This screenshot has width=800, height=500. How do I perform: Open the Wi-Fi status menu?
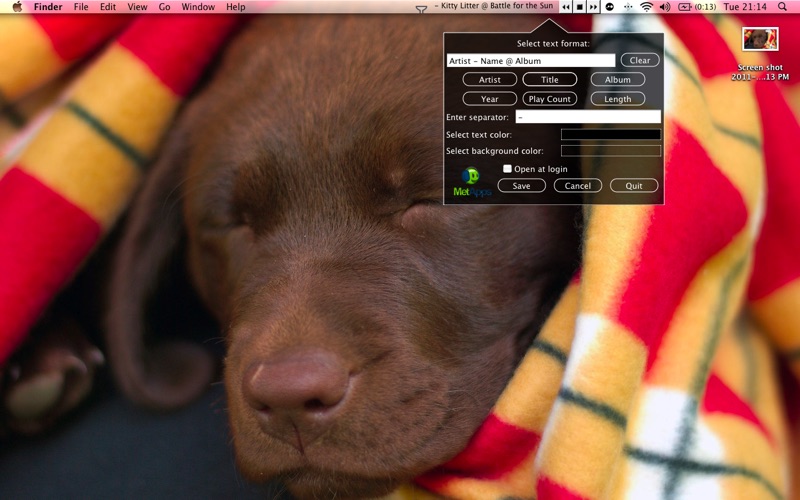(x=646, y=7)
